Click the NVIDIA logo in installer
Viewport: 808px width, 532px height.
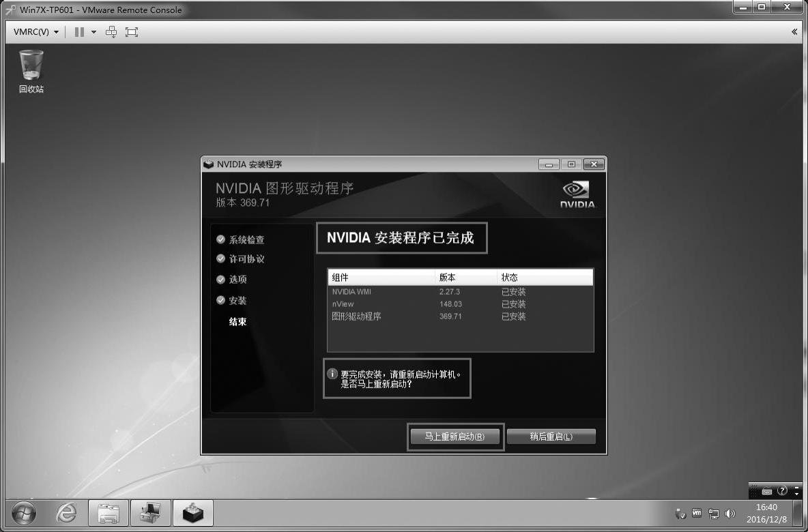pos(577,194)
